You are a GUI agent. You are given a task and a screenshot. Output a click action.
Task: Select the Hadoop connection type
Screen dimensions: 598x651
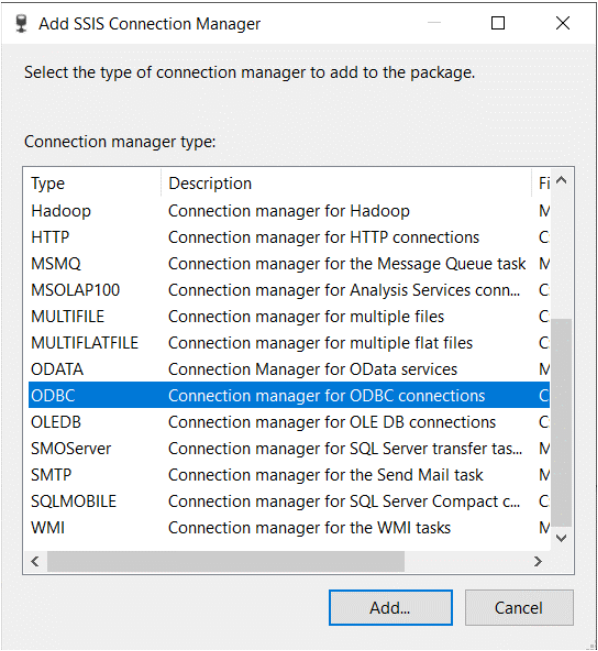(289, 211)
